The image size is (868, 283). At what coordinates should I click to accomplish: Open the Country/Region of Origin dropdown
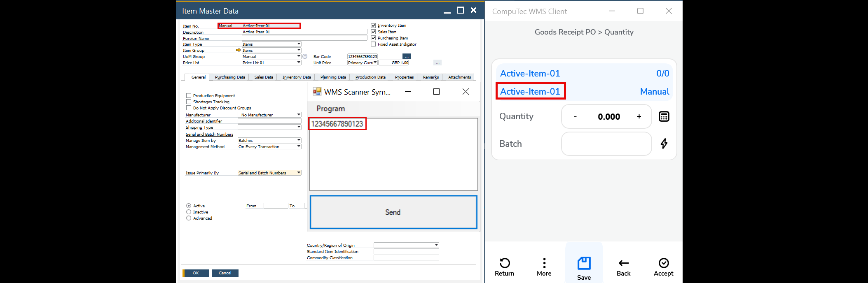[436, 245]
